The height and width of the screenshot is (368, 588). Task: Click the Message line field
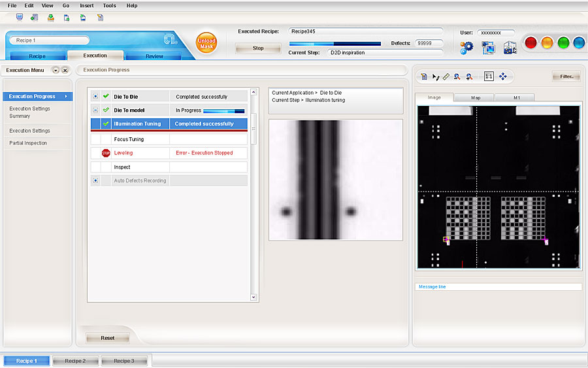click(x=498, y=286)
